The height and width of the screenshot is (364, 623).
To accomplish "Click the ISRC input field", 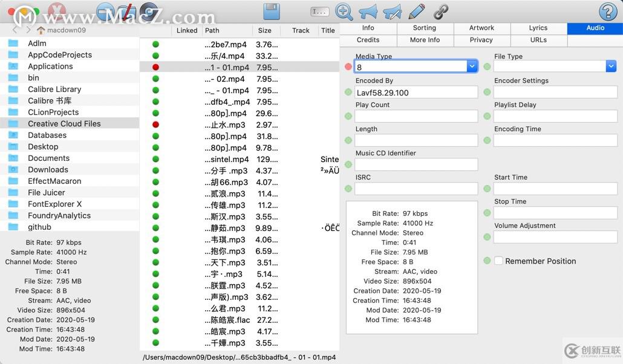I will 416,189.
